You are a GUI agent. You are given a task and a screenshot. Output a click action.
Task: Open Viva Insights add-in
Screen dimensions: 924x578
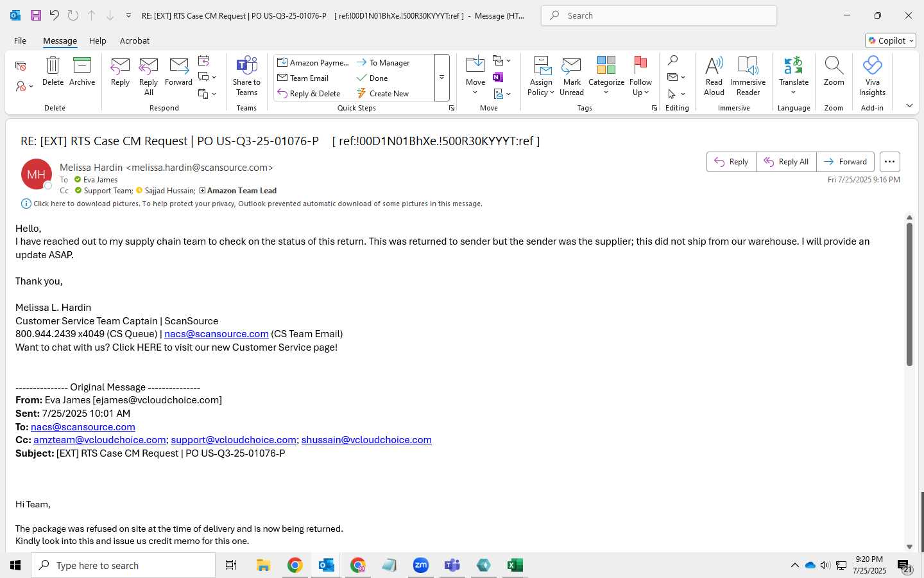point(872,76)
